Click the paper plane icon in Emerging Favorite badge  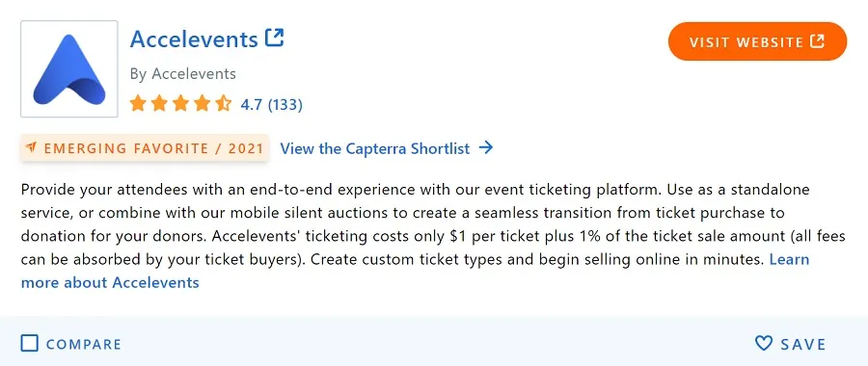click(x=32, y=147)
